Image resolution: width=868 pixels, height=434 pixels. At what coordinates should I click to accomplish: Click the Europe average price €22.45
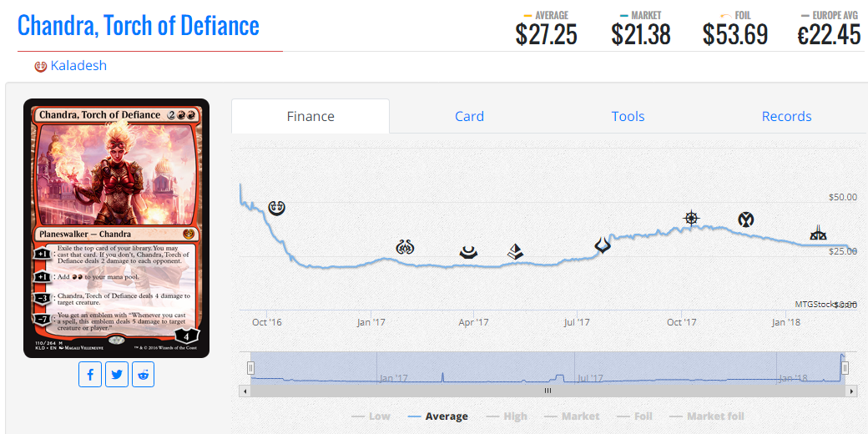(829, 34)
